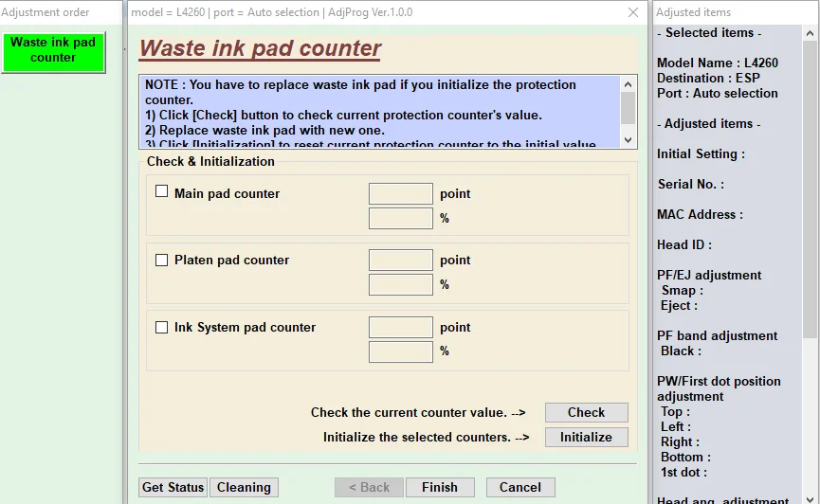Click the 'Smap :' entry
The height and width of the screenshot is (504, 820).
pos(682,290)
